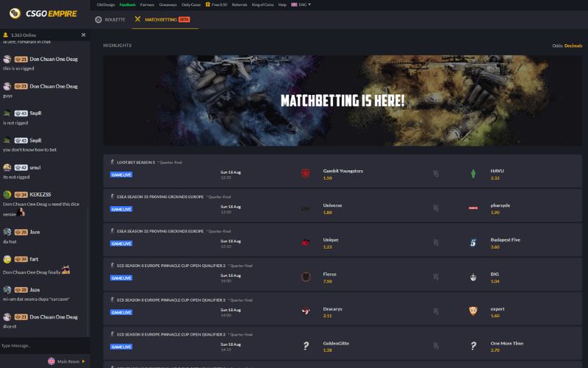This screenshot has height=368, width=588.
Task: Change the odds format from Decimals
Action: point(573,46)
